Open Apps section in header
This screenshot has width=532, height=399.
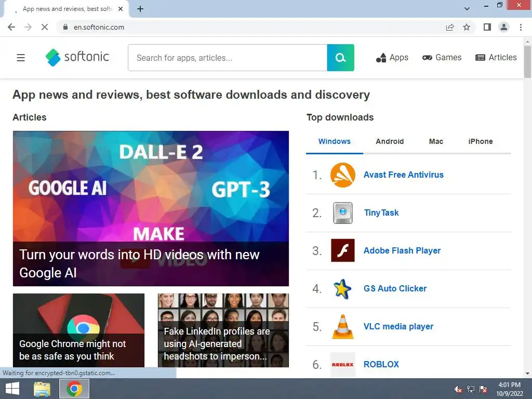[x=392, y=58]
